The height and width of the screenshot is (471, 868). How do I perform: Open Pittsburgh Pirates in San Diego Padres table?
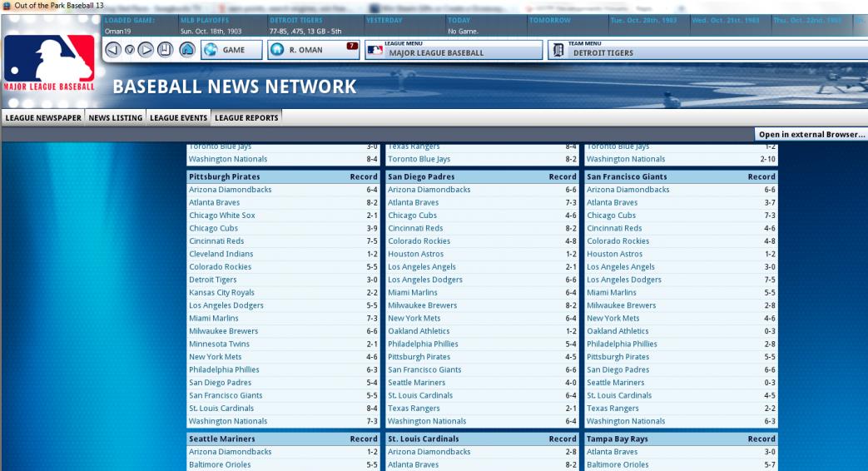click(x=419, y=357)
